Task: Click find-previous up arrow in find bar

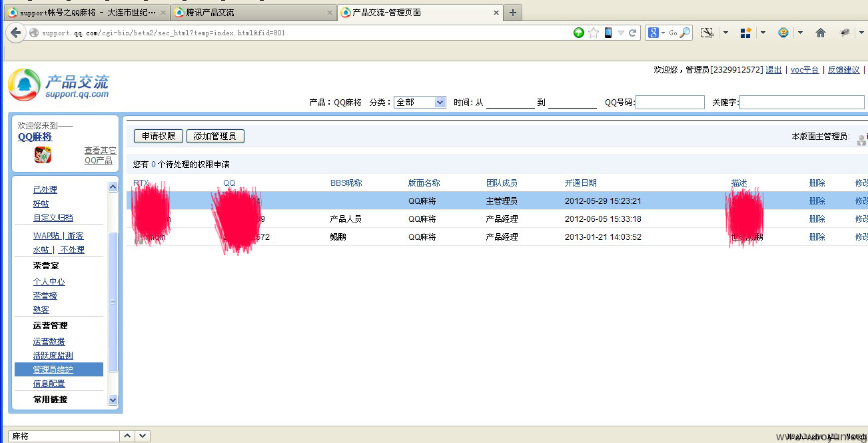Action: point(127,436)
